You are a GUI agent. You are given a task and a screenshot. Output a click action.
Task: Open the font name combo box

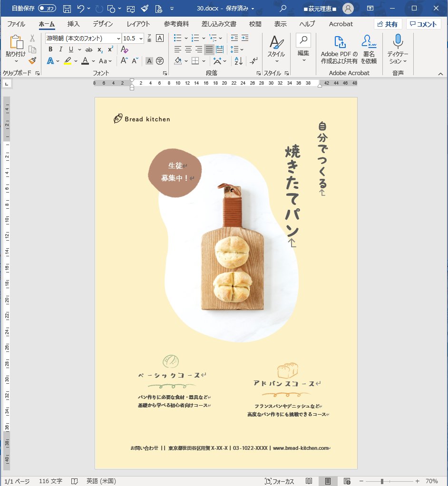pos(83,38)
